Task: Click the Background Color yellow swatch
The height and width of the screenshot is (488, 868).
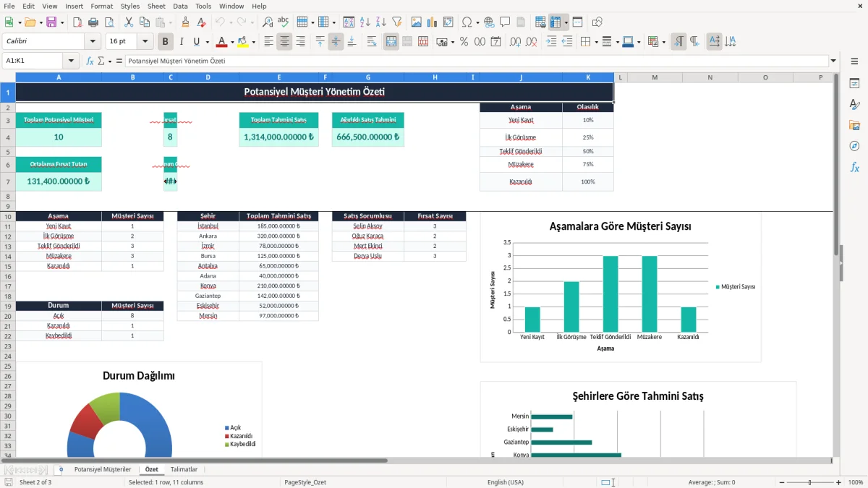Action: click(x=242, y=42)
